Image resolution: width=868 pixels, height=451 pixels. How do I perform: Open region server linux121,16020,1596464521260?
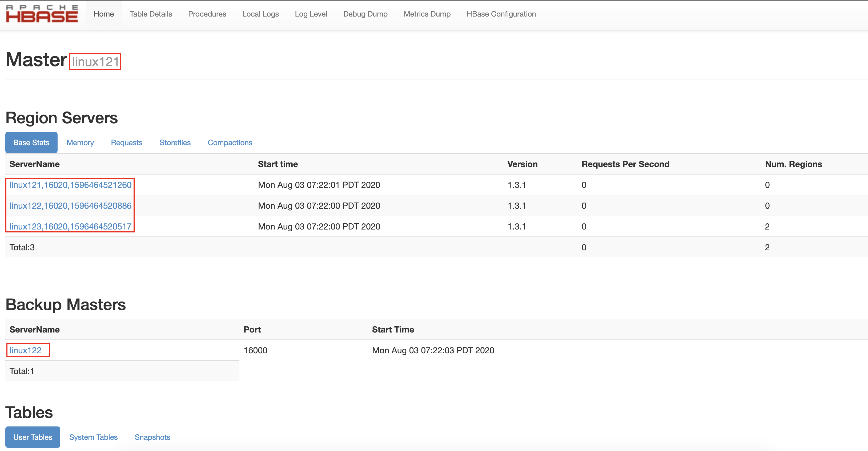70,185
